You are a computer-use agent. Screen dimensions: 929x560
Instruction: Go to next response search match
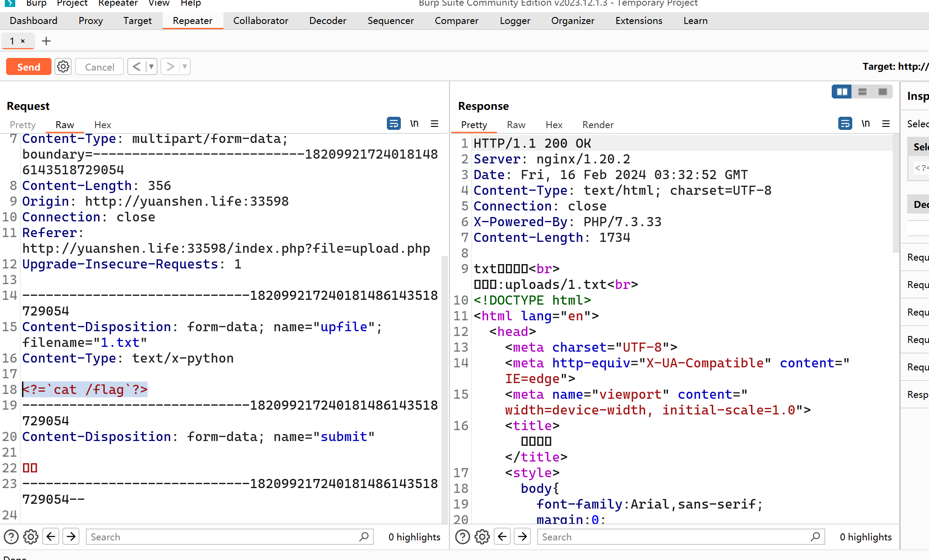click(x=523, y=536)
